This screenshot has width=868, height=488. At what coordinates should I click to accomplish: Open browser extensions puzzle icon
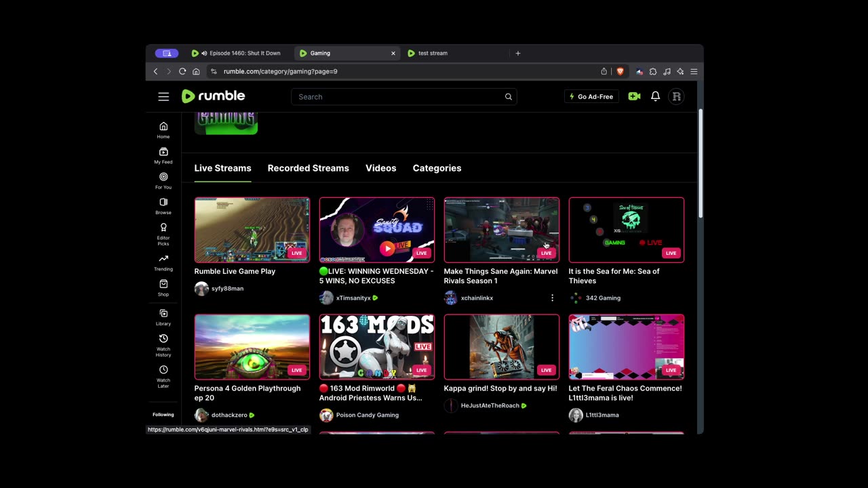(653, 71)
